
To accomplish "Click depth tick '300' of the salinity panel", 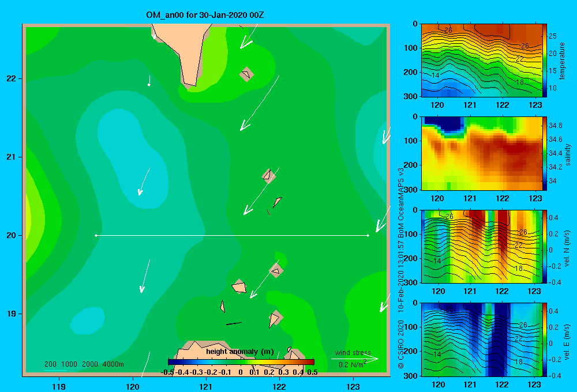I will (411, 190).
